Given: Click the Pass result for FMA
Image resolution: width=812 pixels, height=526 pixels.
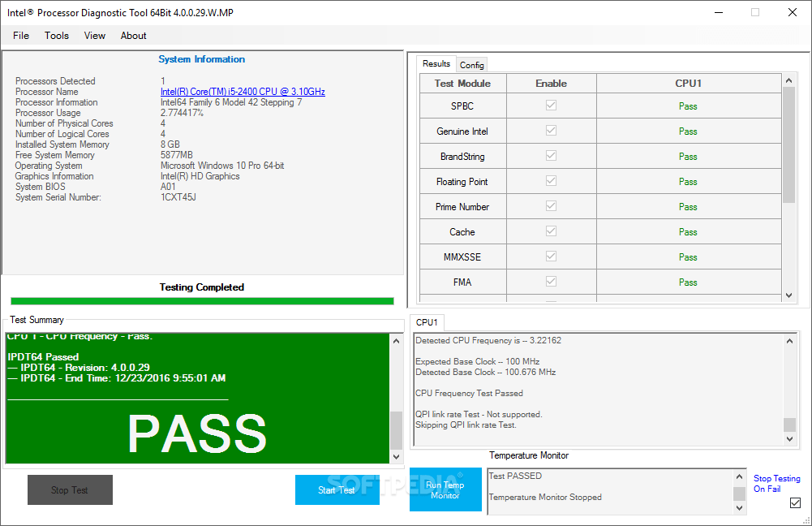Looking at the screenshot, I should [x=688, y=282].
